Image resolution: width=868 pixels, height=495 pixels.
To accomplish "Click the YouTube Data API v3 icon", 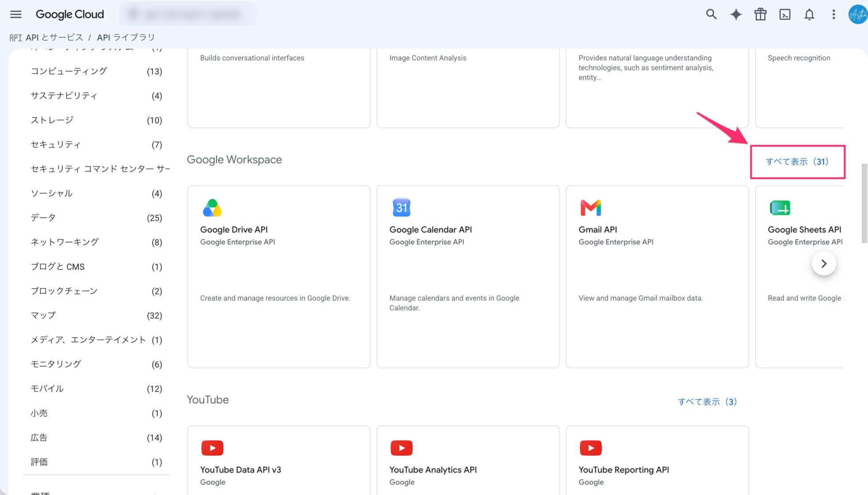I will click(212, 448).
